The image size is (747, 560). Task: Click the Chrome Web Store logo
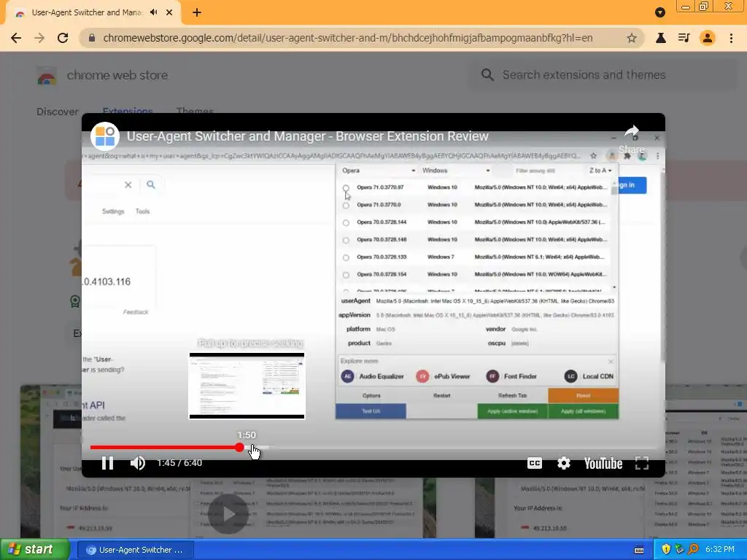tap(47, 75)
